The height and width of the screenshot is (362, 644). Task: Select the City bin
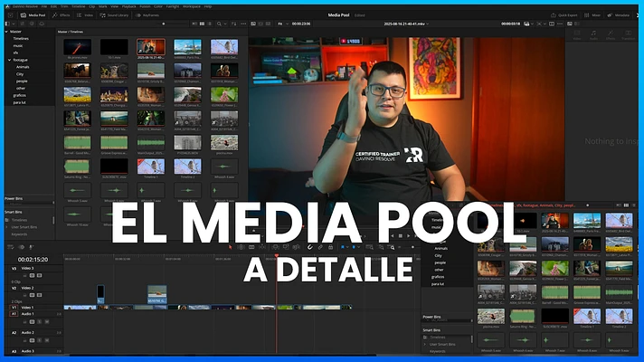coord(20,74)
